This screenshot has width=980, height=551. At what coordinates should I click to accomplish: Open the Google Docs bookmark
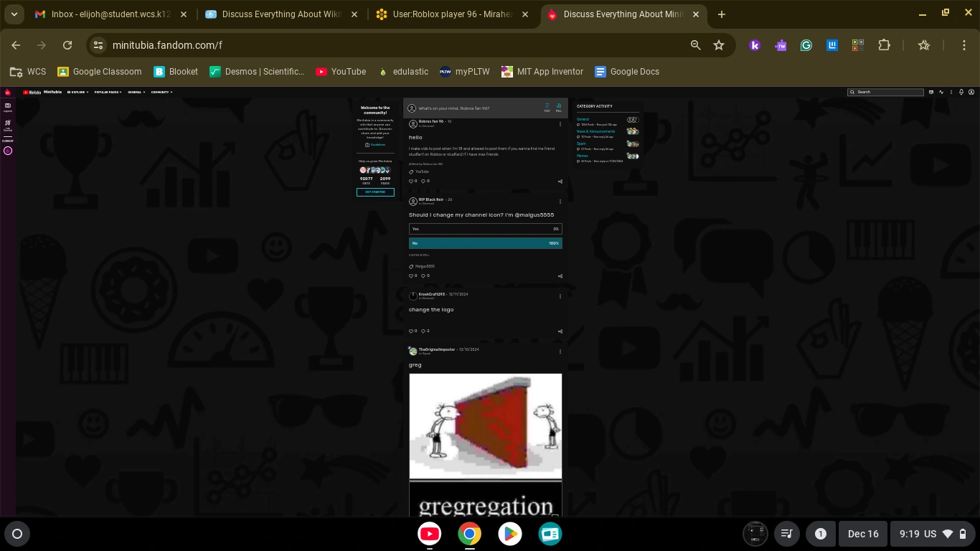(627, 72)
